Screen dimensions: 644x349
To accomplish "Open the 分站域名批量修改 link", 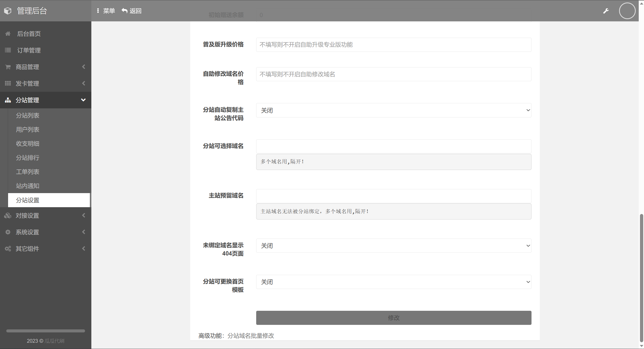I will click(x=251, y=336).
